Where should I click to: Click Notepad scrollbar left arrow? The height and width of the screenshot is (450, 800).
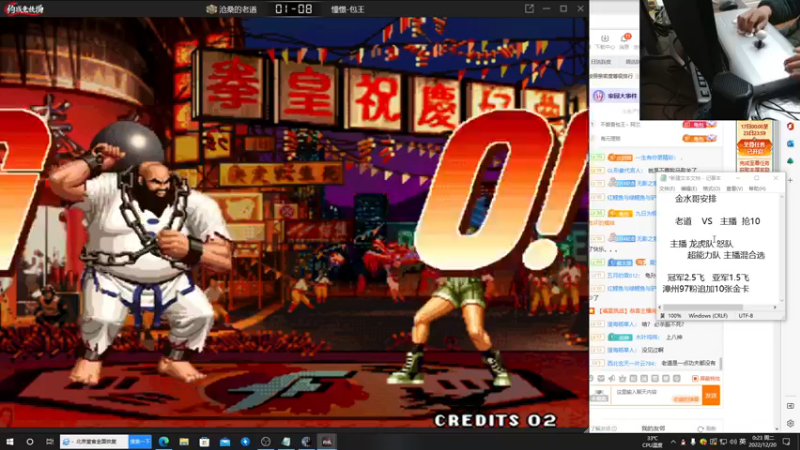(660, 307)
